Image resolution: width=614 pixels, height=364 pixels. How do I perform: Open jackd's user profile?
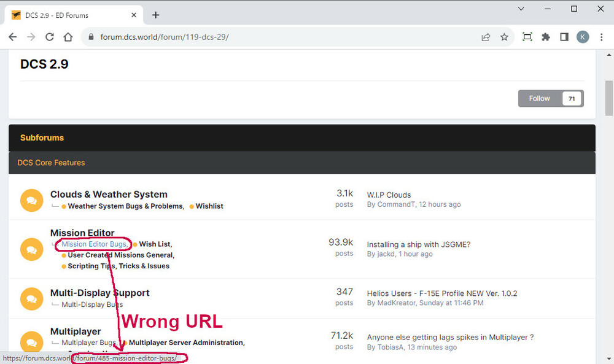tap(386, 254)
